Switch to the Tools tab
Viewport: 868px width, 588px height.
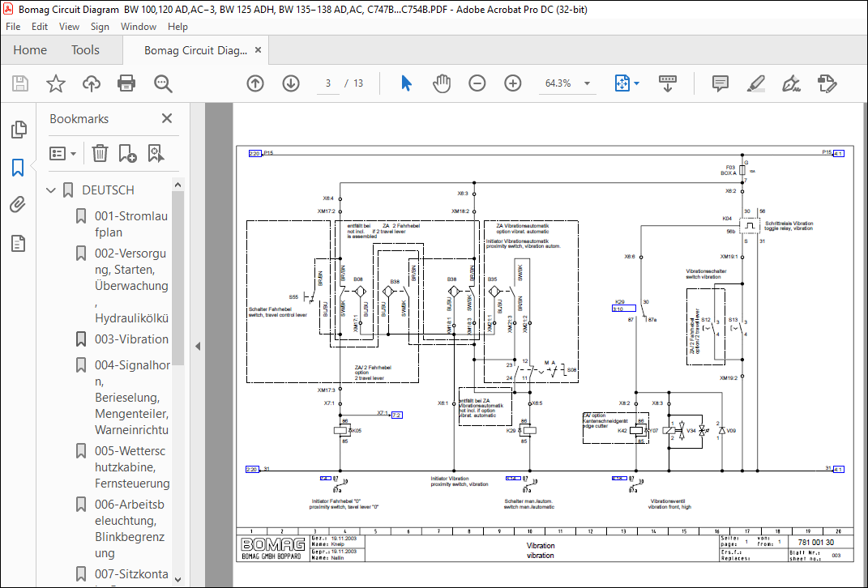(x=85, y=49)
